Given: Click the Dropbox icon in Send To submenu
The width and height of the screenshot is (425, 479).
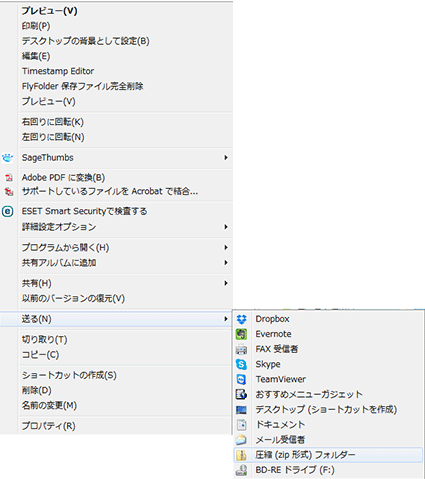Looking at the screenshot, I should pyautogui.click(x=241, y=319).
